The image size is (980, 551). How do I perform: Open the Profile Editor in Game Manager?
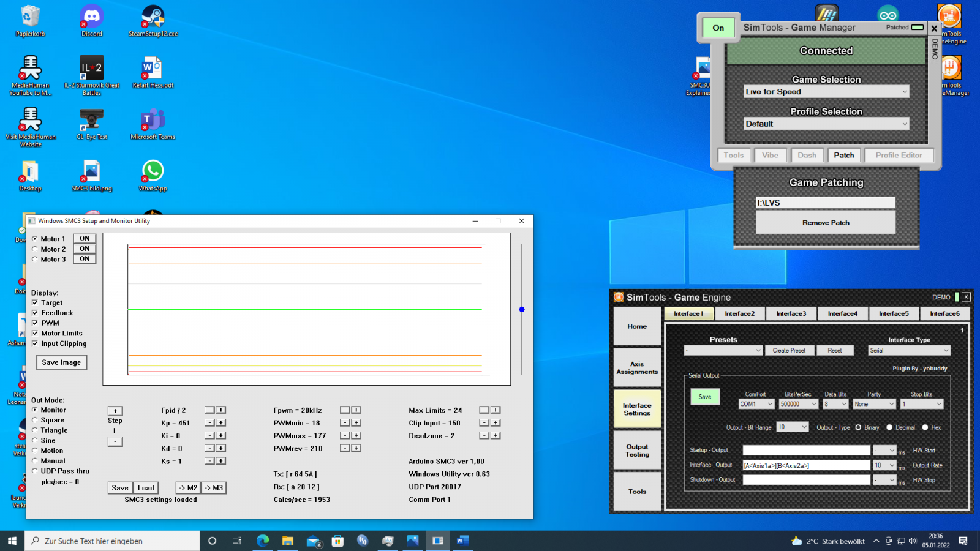(x=899, y=156)
